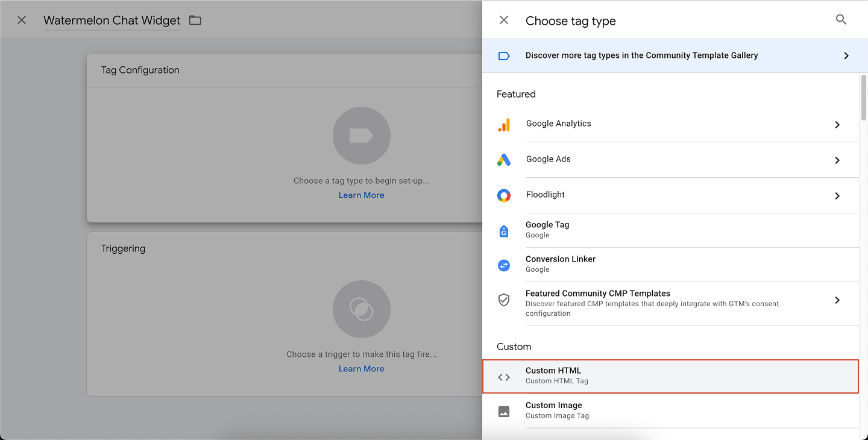Close the Choose tag type panel
The height and width of the screenshot is (440, 868).
504,20
